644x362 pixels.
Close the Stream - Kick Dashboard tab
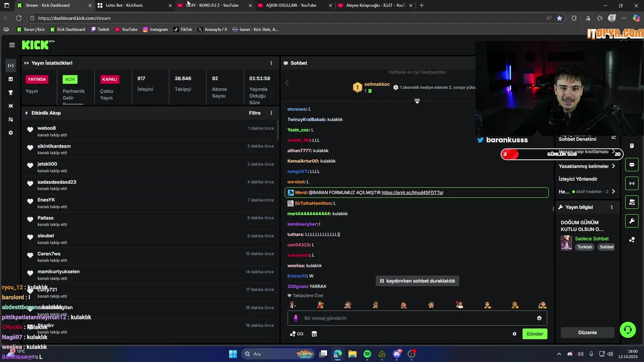(x=90, y=6)
